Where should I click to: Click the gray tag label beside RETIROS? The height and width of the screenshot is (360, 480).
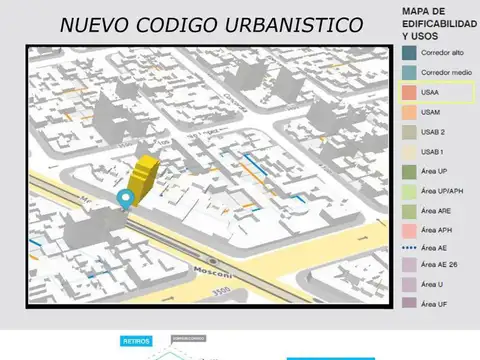click(188, 339)
